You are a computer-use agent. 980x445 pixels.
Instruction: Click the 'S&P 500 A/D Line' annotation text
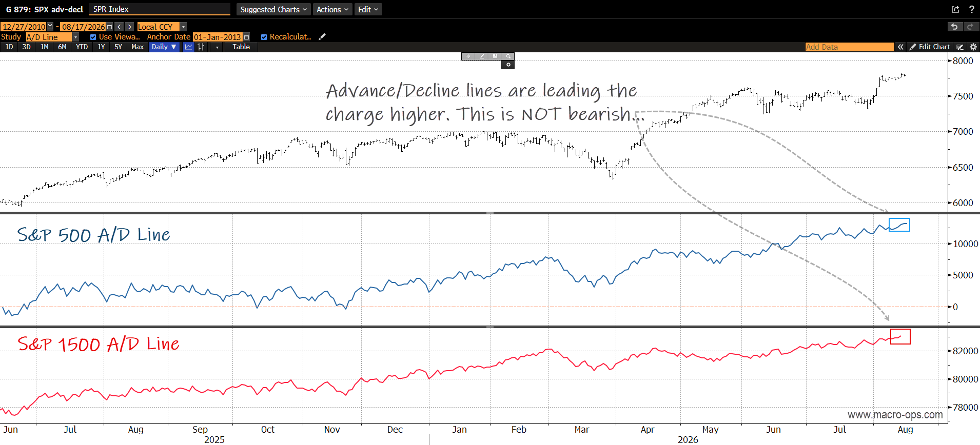coord(93,235)
